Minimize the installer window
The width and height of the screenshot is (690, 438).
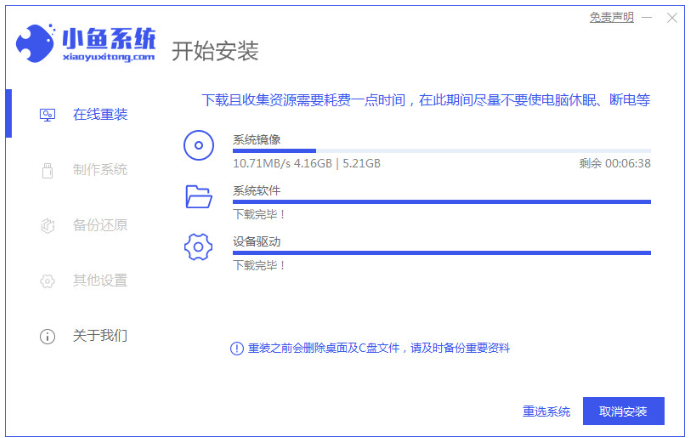pyautogui.click(x=646, y=17)
